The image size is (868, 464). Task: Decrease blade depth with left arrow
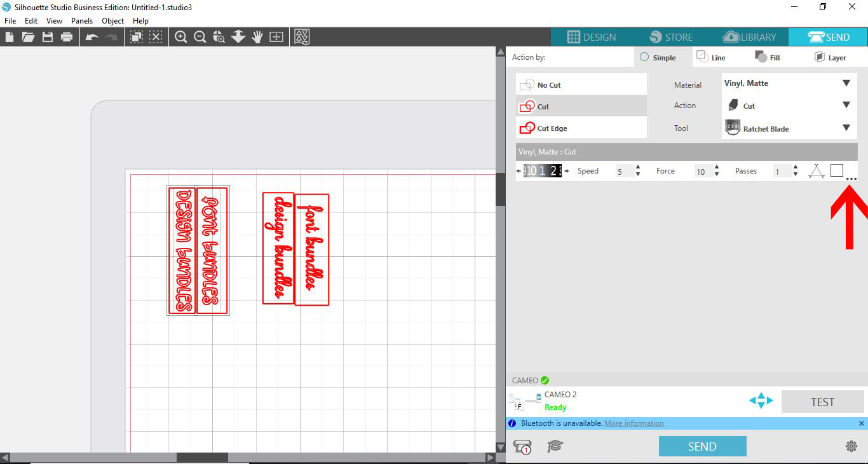click(519, 171)
